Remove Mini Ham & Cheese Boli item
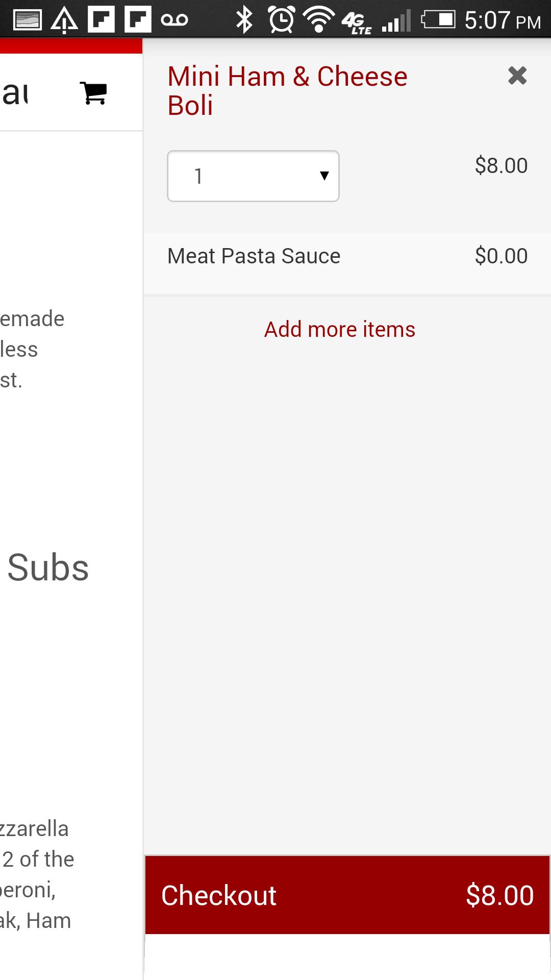 pyautogui.click(x=517, y=76)
